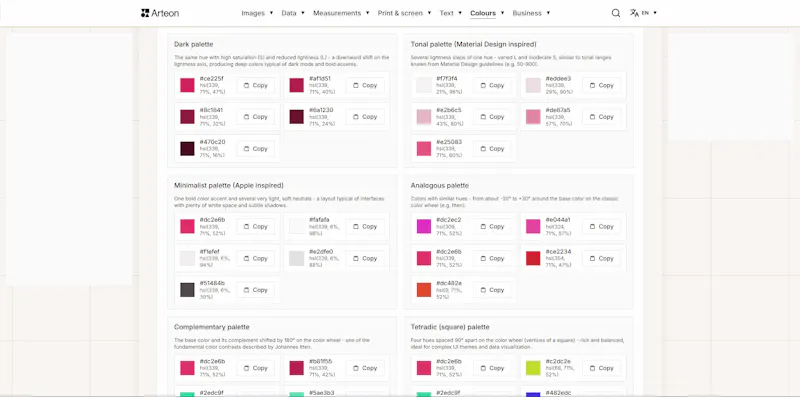
Task: Click Copy beside #c2dc2e
Action: (x=602, y=368)
